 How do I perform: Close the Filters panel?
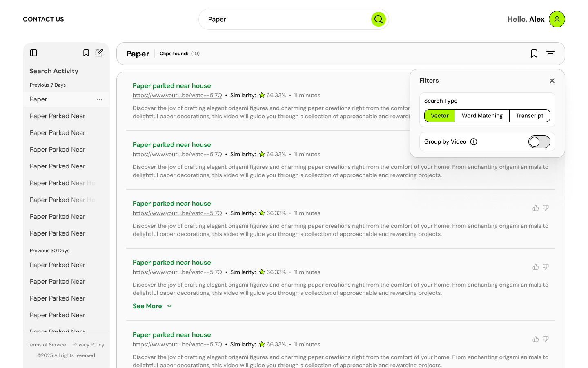[x=552, y=81]
